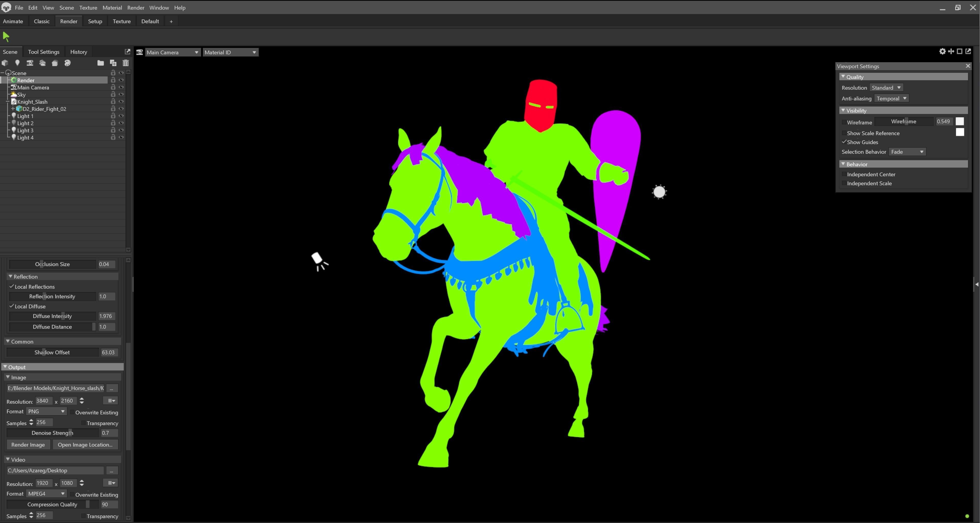The image size is (980, 523).
Task: Open the Material ID render pass dropdown
Action: click(x=230, y=52)
